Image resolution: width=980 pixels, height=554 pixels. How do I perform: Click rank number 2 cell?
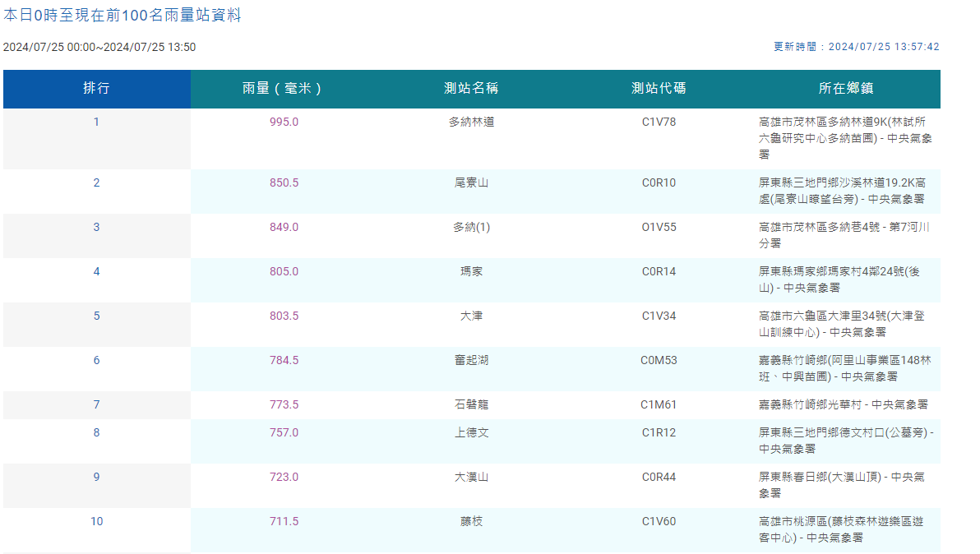(97, 192)
